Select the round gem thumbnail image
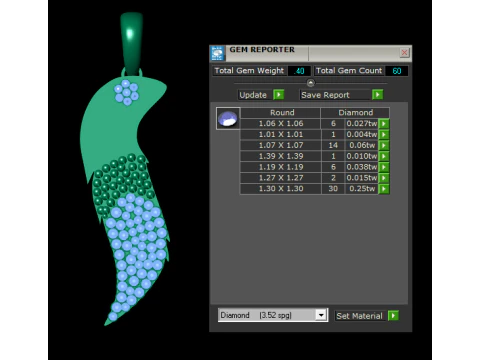The width and height of the screenshot is (480, 360). pos(228,119)
